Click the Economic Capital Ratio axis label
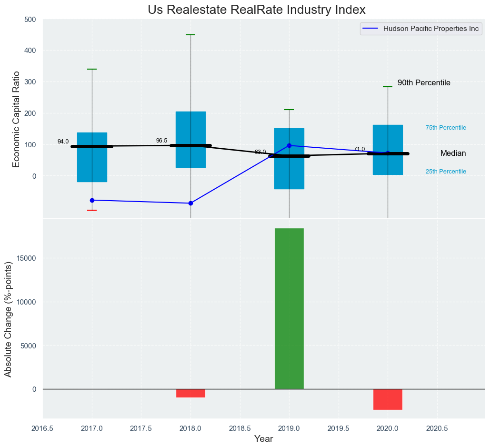490x448 pixels. pyautogui.click(x=16, y=119)
